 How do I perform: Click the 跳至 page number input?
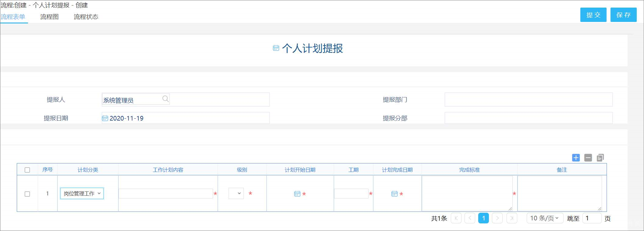(x=592, y=218)
